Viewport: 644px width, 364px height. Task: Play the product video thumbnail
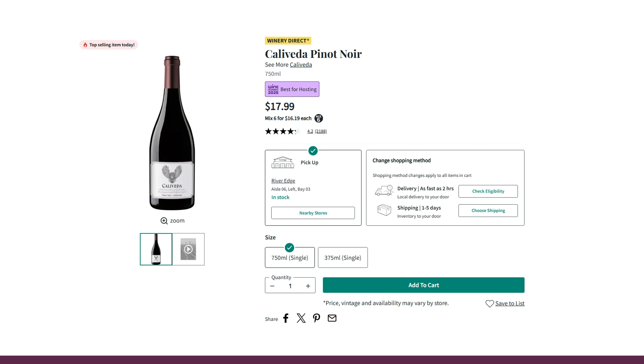tap(188, 249)
